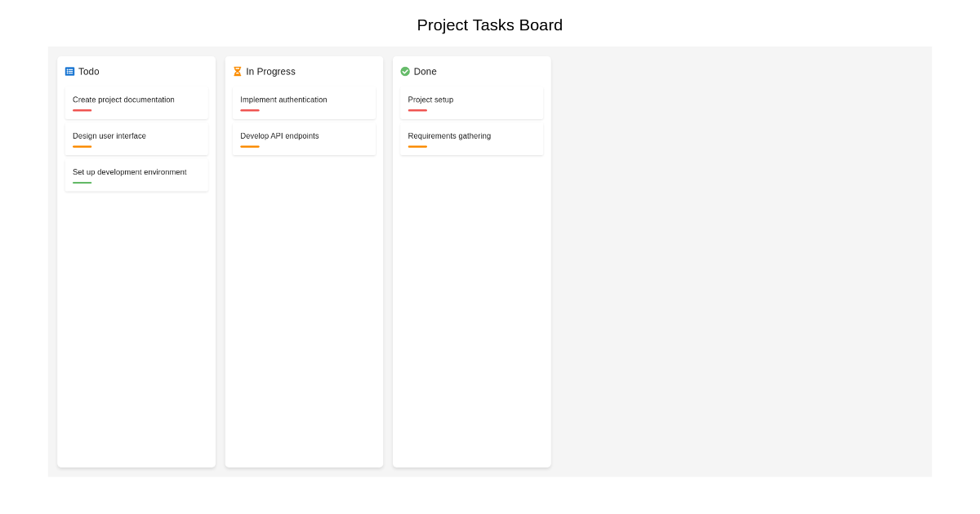980x514 pixels.
Task: Click the red bar under Project setup
Action: click(416, 109)
